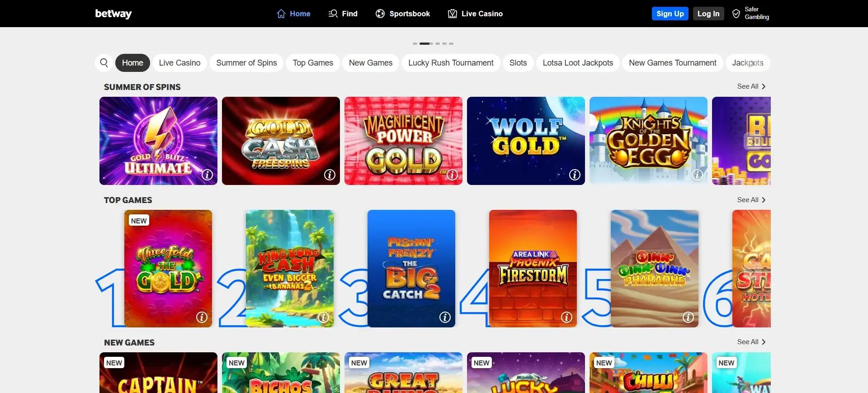Select the Lucky Rush Tournament pill
The image size is (868, 393).
click(x=451, y=63)
